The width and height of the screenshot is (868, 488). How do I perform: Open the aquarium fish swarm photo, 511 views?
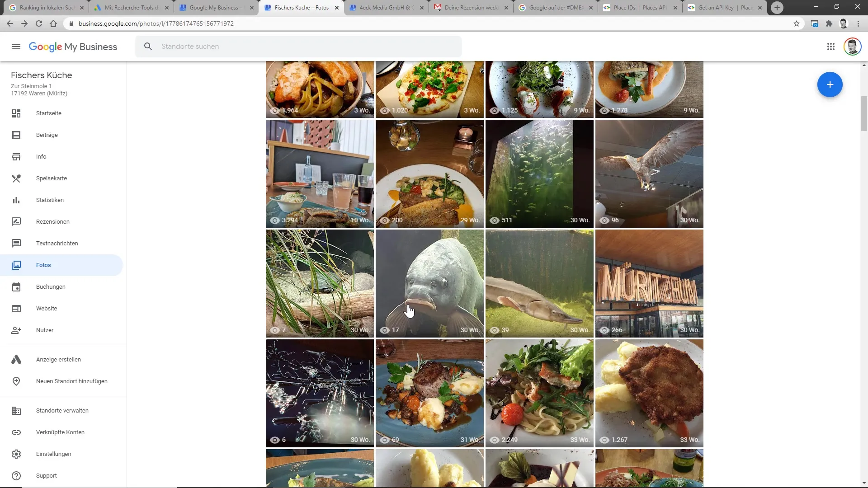coord(539,174)
